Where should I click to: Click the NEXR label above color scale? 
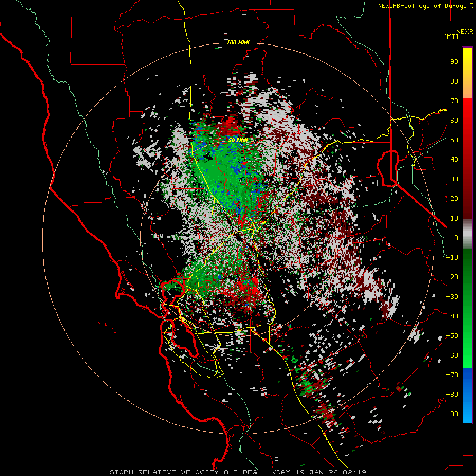464,32
